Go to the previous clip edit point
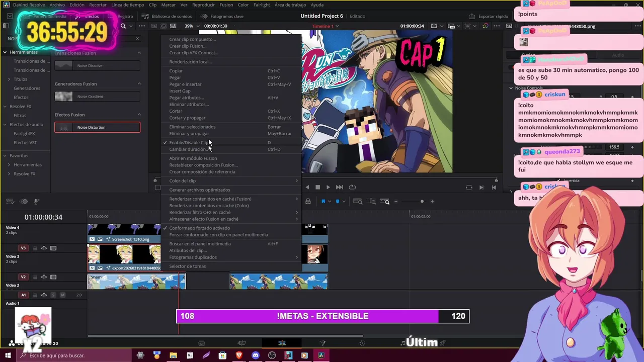 point(494,188)
